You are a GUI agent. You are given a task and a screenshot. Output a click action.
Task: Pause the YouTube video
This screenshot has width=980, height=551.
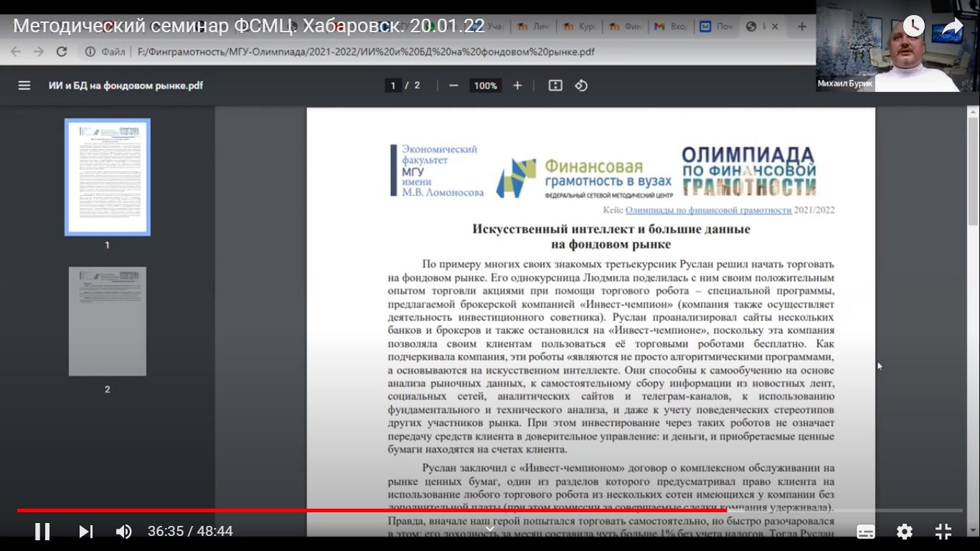point(42,532)
